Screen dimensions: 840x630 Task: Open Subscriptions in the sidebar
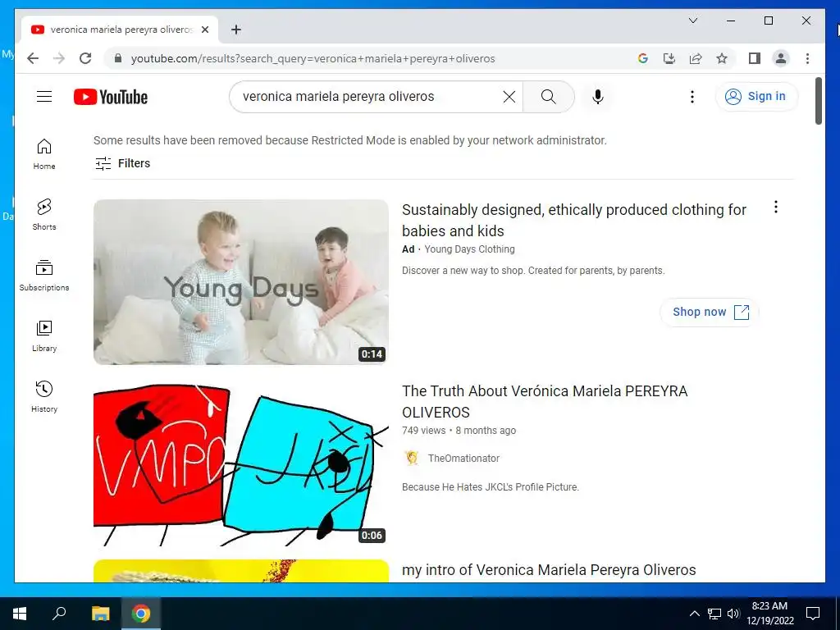point(44,276)
